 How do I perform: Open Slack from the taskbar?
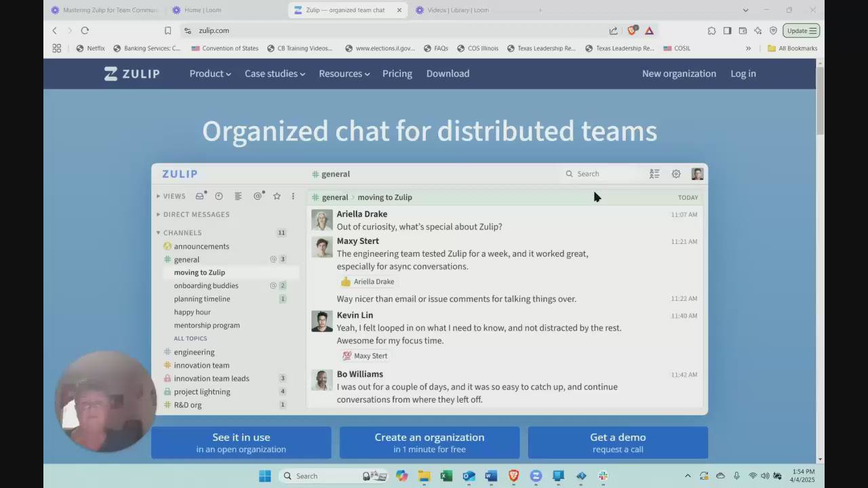point(603,476)
